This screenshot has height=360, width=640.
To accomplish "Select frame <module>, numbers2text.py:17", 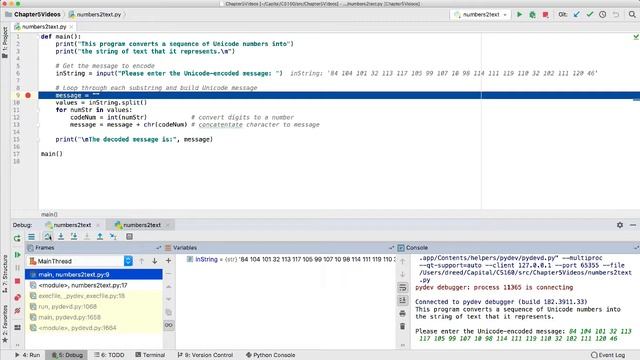I will pos(94,285).
